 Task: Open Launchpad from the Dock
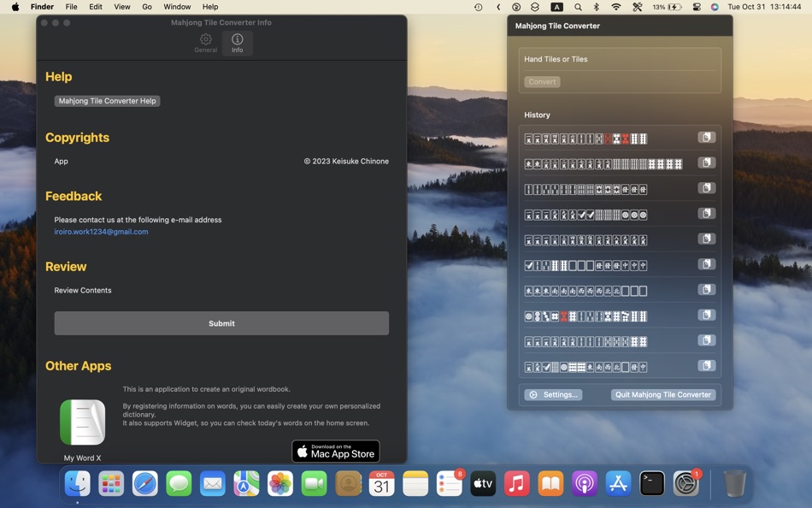point(111,484)
